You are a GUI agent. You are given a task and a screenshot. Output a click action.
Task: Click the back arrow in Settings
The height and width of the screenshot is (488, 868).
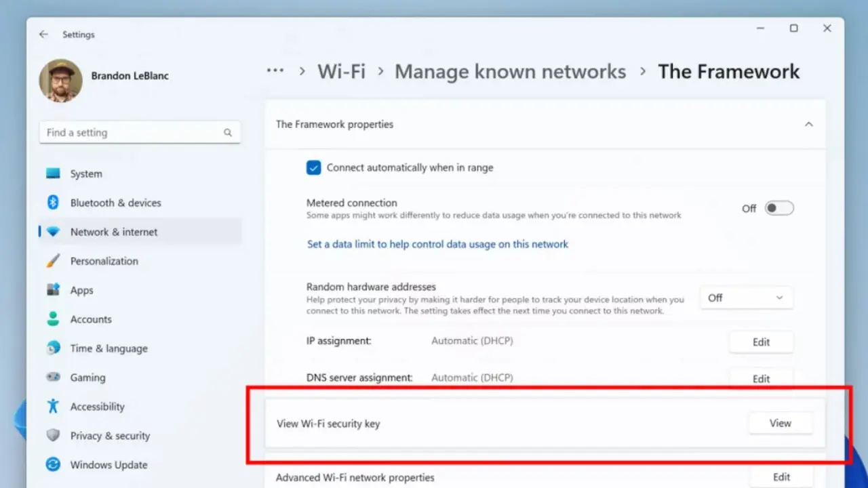click(43, 35)
